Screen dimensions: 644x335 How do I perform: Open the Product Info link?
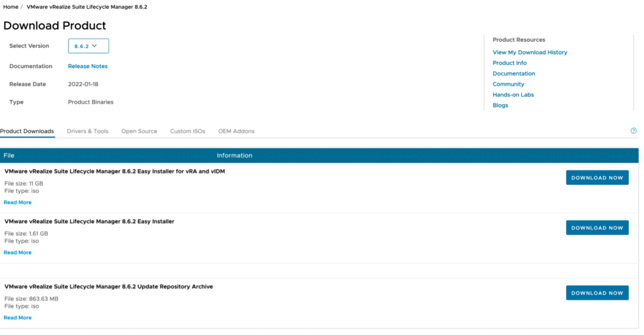pyautogui.click(x=509, y=63)
